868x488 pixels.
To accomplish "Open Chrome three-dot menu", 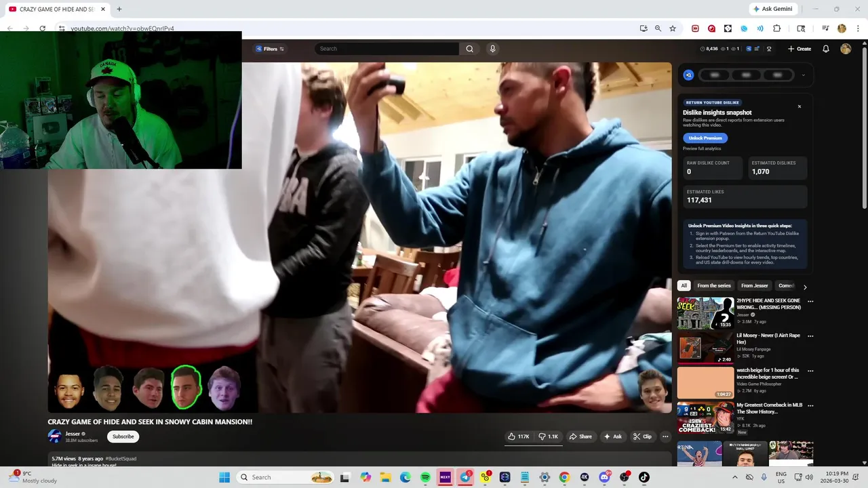I will [x=859, y=28].
